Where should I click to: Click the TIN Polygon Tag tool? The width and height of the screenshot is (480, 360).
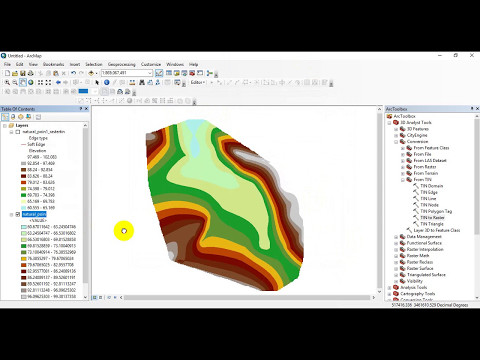pos(436,211)
